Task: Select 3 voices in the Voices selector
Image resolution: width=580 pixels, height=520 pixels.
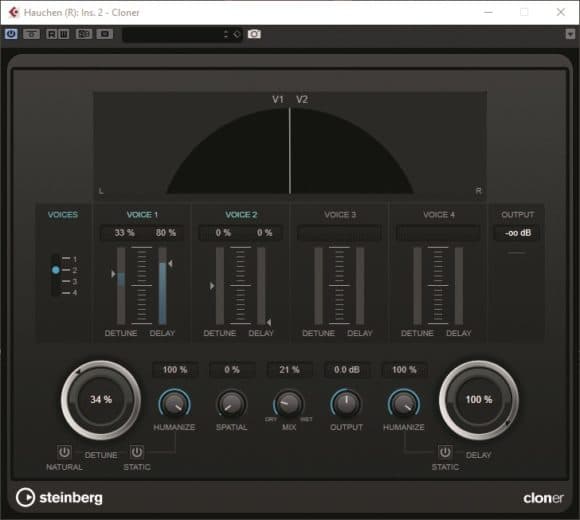Action: [x=69, y=281]
